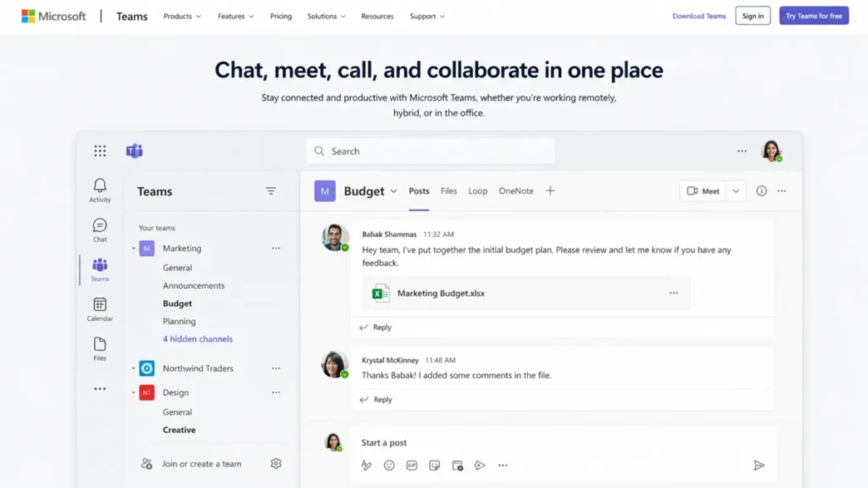Collapse the Marketing team tree
Image resolution: width=868 pixels, height=488 pixels.
pyautogui.click(x=133, y=248)
